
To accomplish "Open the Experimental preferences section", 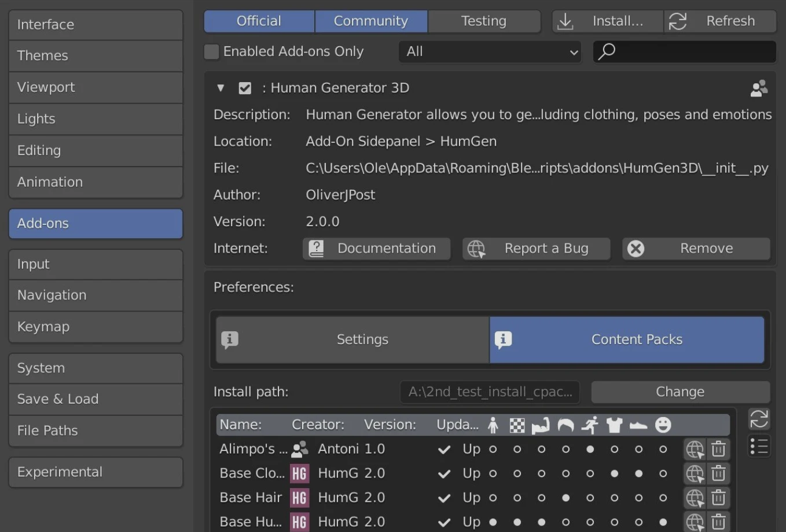I will (96, 472).
